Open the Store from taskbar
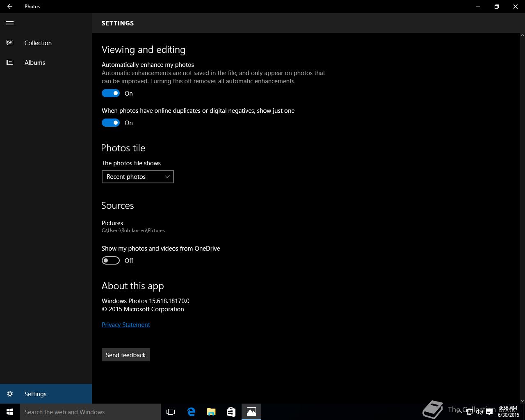 [x=231, y=412]
